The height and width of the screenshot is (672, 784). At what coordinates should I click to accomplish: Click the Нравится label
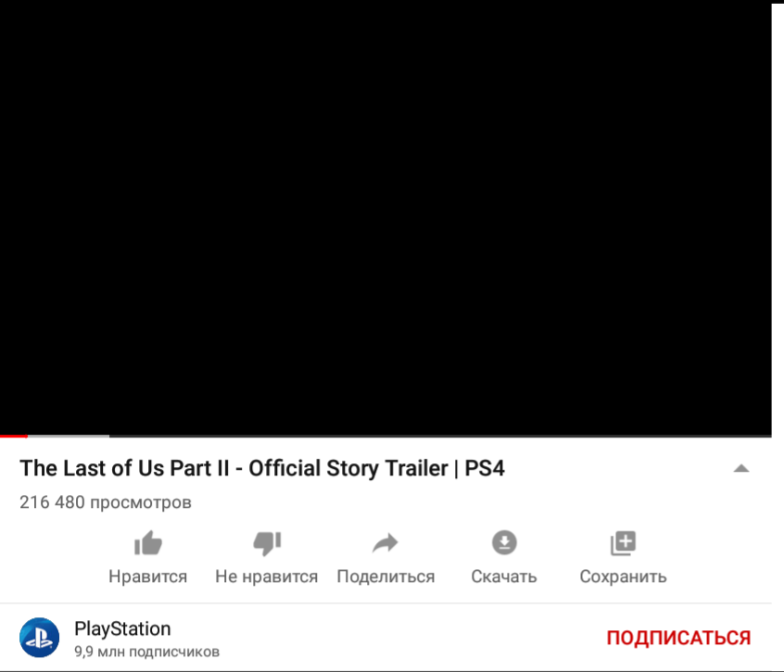coord(148,577)
